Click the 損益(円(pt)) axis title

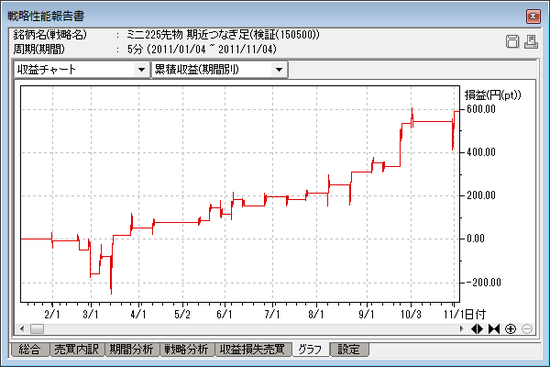[493, 95]
